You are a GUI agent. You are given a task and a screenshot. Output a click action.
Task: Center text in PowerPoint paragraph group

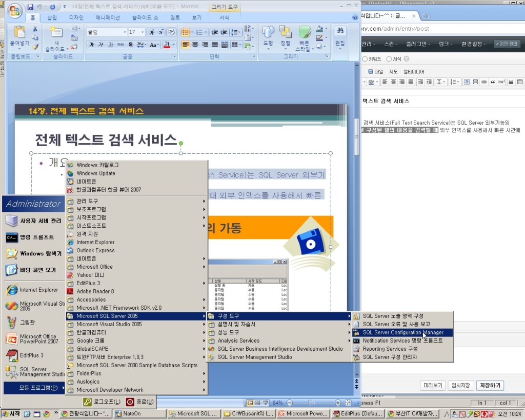195,45
